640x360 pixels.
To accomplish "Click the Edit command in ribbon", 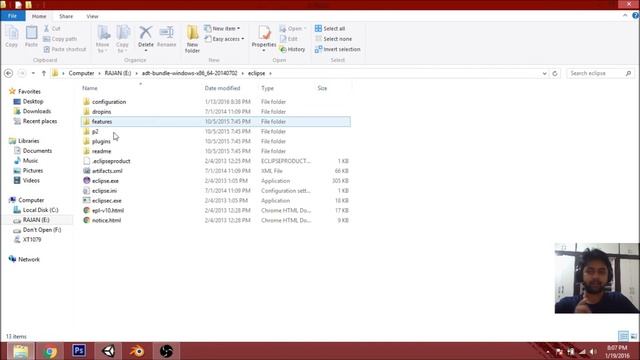I will (x=289, y=39).
